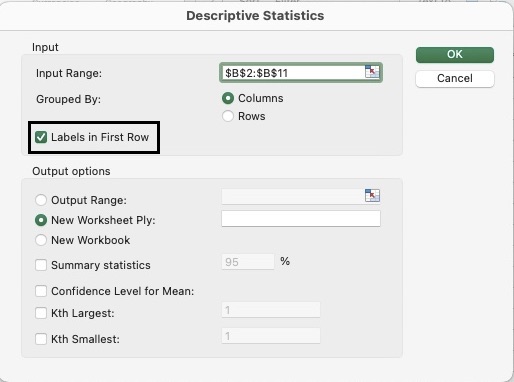This screenshot has height=382, width=514.
Task: Click the Kth Smallest value field
Action: click(271, 336)
